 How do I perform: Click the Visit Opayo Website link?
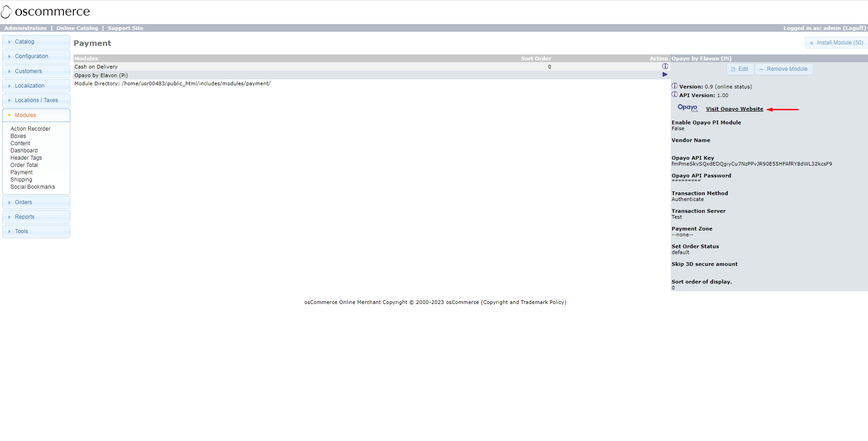tap(734, 109)
